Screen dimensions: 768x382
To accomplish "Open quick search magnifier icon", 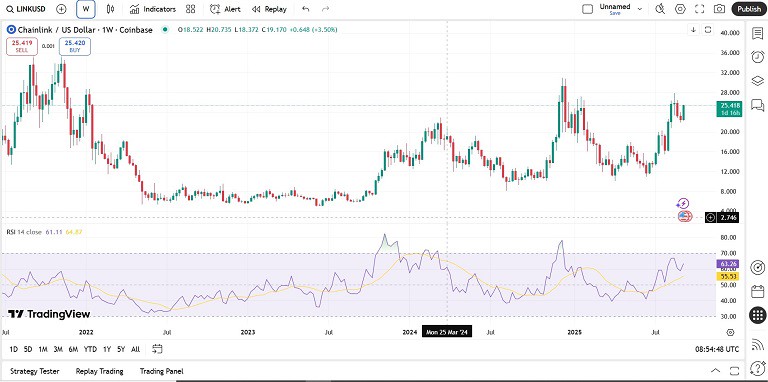I will (660, 9).
